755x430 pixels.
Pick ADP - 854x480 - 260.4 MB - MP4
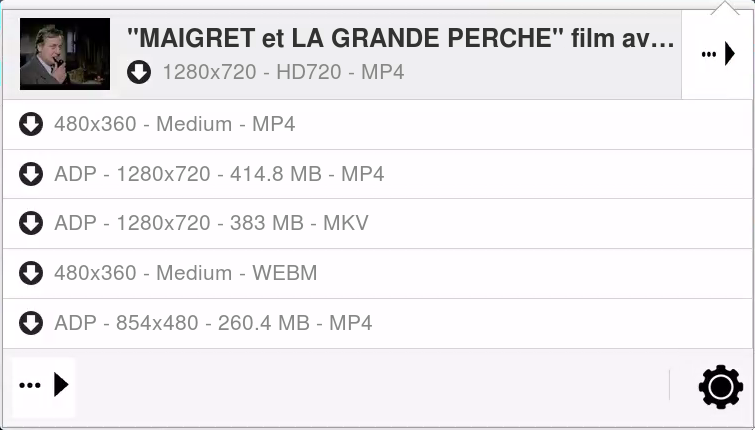[213, 323]
